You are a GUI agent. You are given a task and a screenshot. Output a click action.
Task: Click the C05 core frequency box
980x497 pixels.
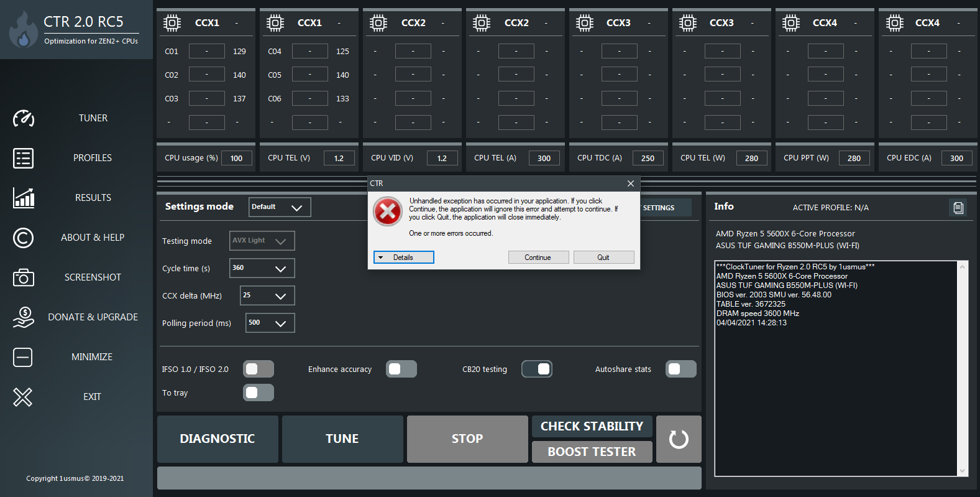(310, 75)
